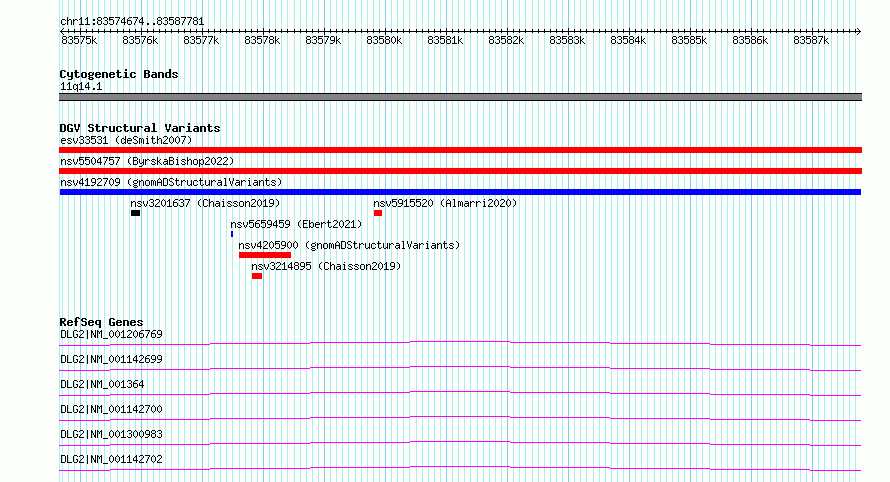Click the 83587k ruler position
Viewport: 890px width, 482px height.
point(811,40)
